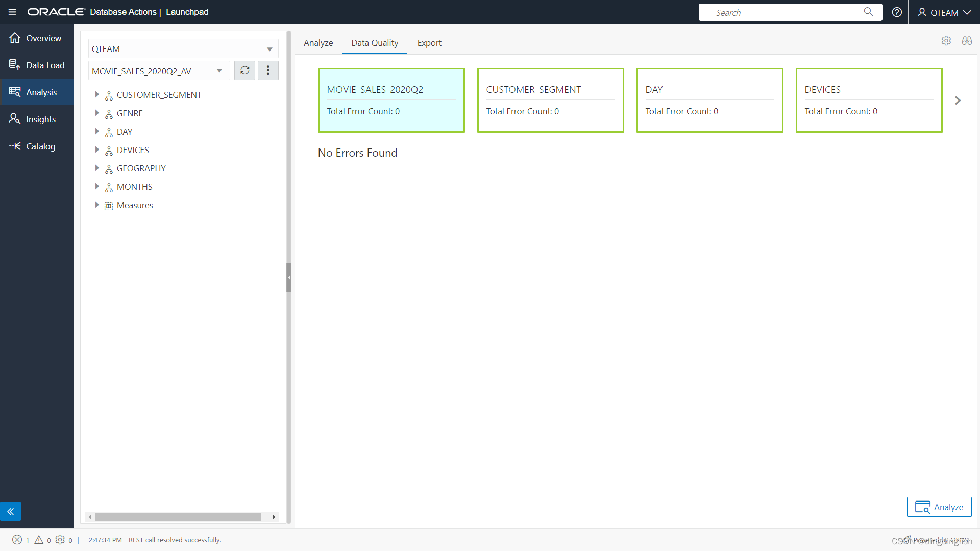The width and height of the screenshot is (980, 551).
Task: Open the hamburger menu at top left
Action: [11, 12]
